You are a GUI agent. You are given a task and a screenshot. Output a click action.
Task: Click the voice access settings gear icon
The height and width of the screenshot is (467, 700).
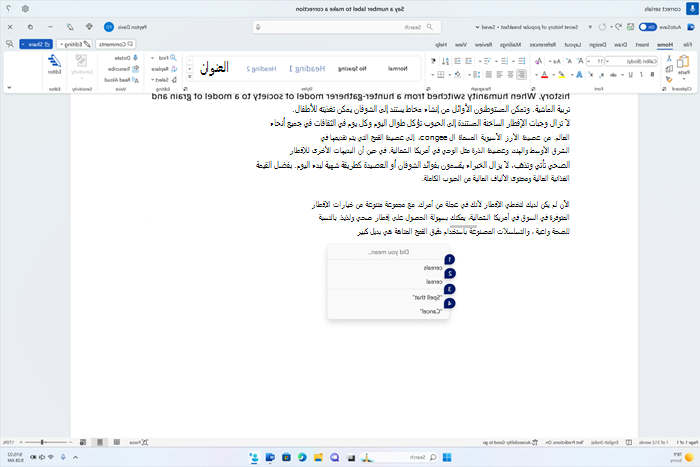(x=25, y=8)
